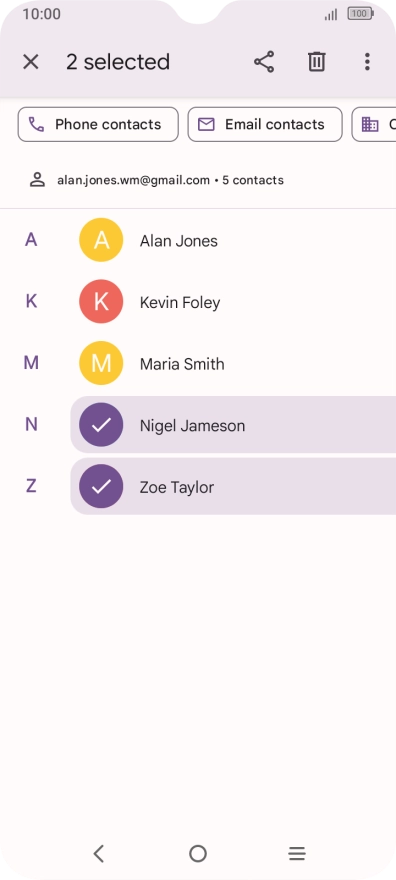Tap the partially visible company filter chip
396x880 pixels.
tap(374, 125)
